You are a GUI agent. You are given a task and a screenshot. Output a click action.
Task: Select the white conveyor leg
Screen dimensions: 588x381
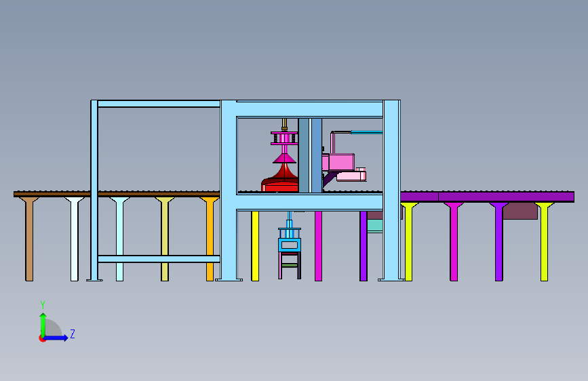tap(74, 239)
